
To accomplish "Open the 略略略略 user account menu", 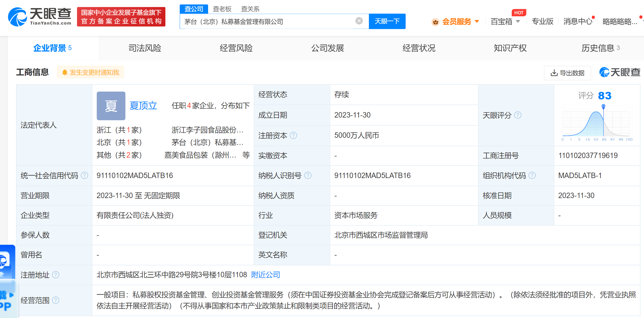I will click(619, 21).
